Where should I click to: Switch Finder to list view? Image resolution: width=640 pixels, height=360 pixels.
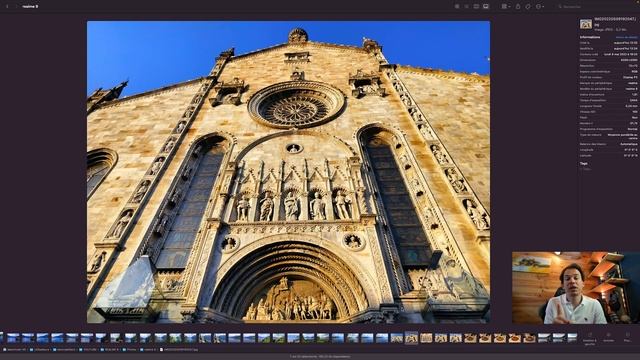[467, 7]
